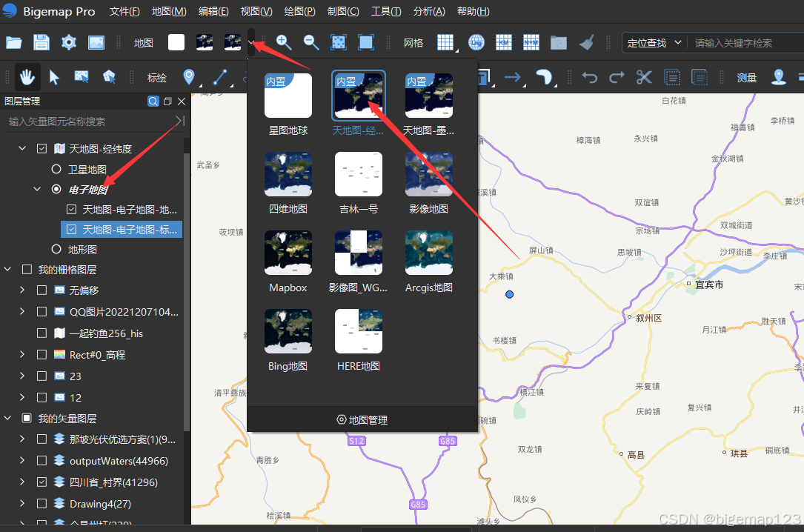Click the undo arrow
804x532 pixels.
click(590, 77)
